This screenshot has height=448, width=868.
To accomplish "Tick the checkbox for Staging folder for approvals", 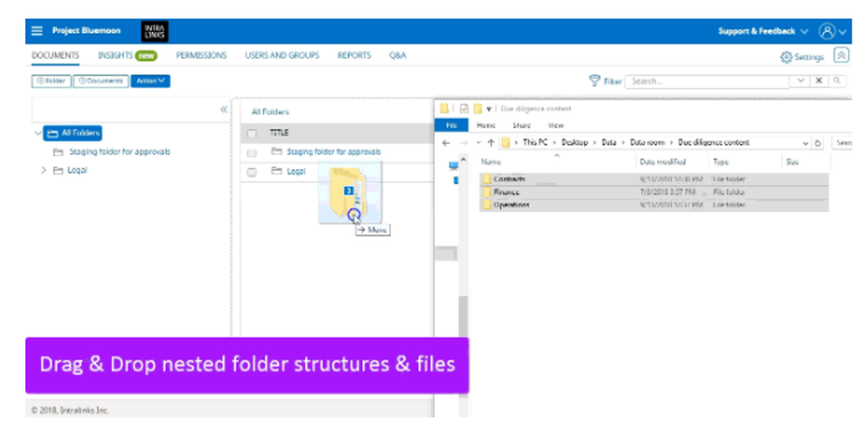I will pos(252,153).
